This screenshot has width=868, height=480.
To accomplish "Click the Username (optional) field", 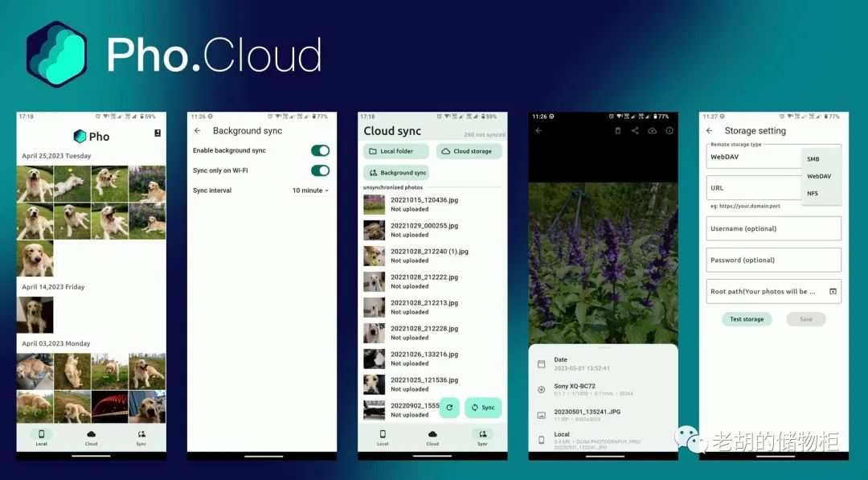I will point(773,228).
